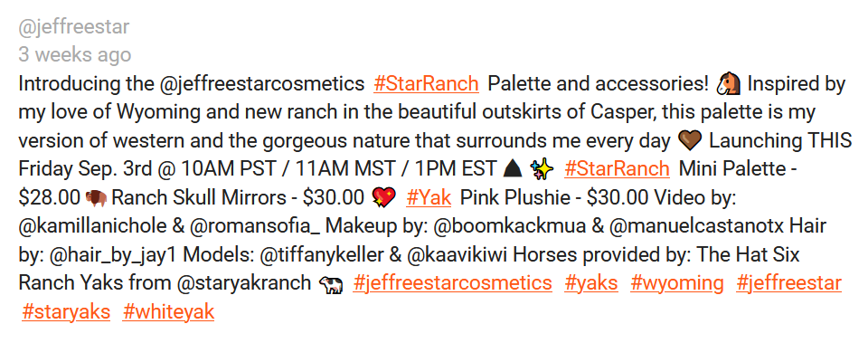
Task: Click the yellow sparkles emoji
Action: 541,168
